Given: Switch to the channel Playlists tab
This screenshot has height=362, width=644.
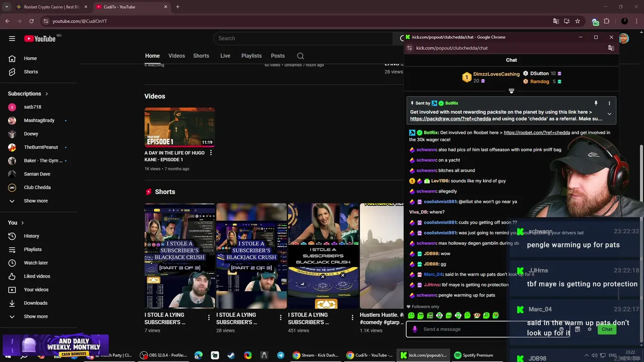Looking at the screenshot, I should coord(252,56).
